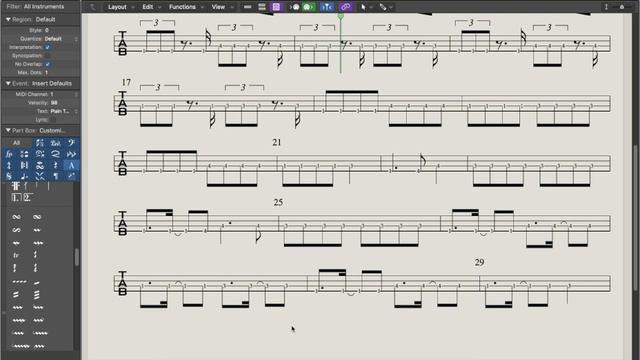Switch to wrapped view icon
640x360 pixels.
click(x=262, y=7)
